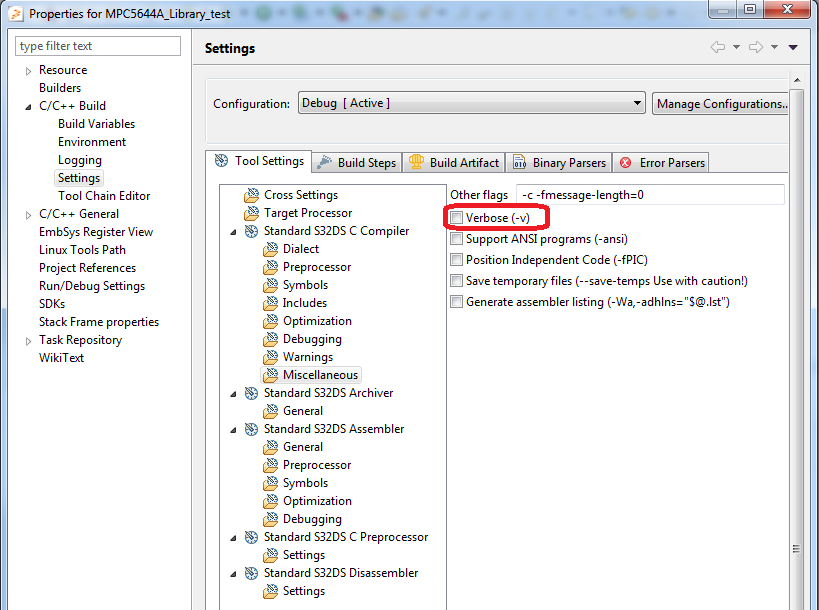The height and width of the screenshot is (610, 819).
Task: Select the WikiText page
Action: [62, 358]
